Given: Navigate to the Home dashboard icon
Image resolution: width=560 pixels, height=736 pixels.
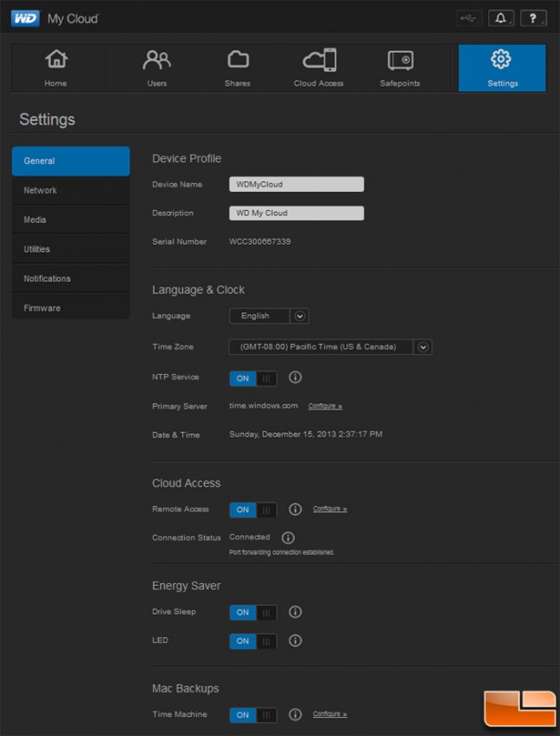Looking at the screenshot, I should [56, 68].
